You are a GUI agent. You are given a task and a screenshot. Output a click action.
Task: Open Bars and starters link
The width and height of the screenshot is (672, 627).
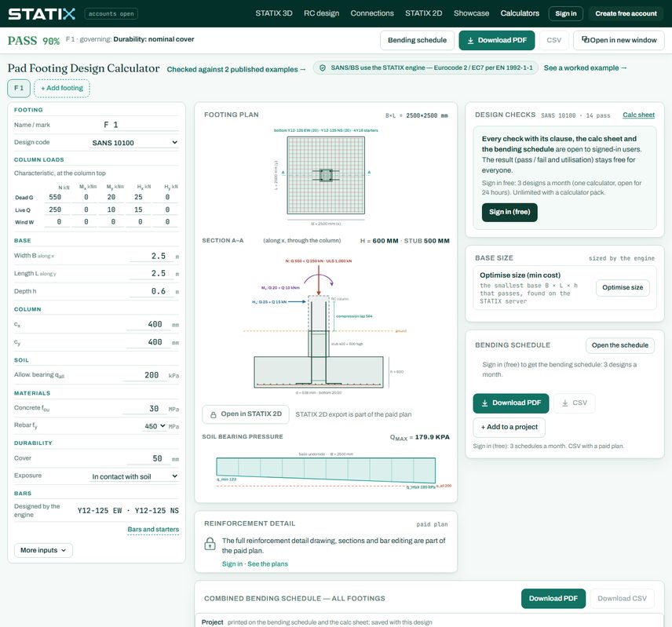coord(153,530)
